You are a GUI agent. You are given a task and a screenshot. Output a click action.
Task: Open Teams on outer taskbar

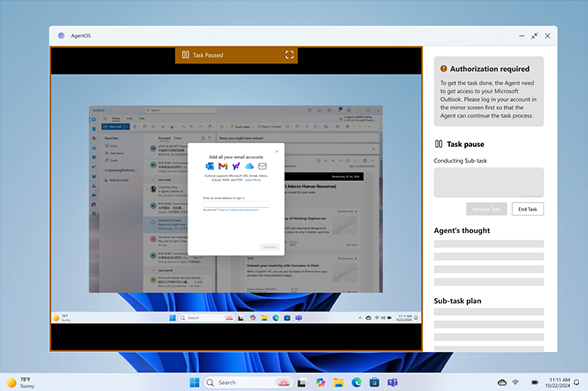click(392, 382)
